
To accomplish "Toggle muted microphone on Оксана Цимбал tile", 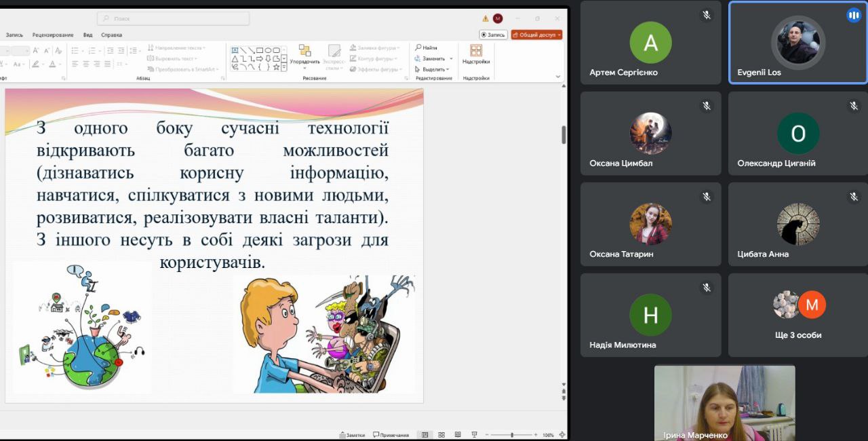I will pos(707,106).
